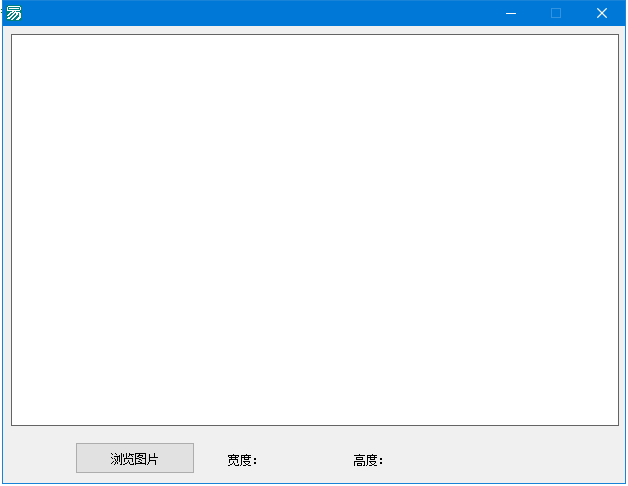The image size is (628, 486).
Task: Click the 高度: label
Action: coord(368,460)
